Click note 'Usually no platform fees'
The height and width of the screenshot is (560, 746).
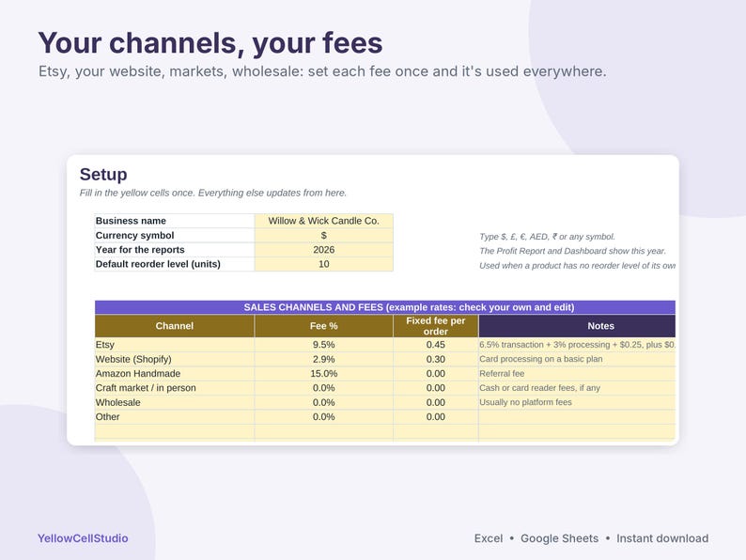[577, 402]
